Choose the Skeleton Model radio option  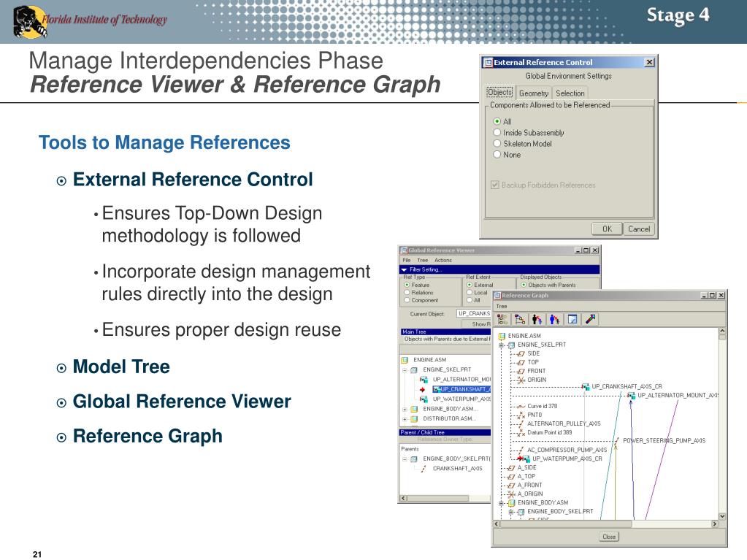pos(497,143)
